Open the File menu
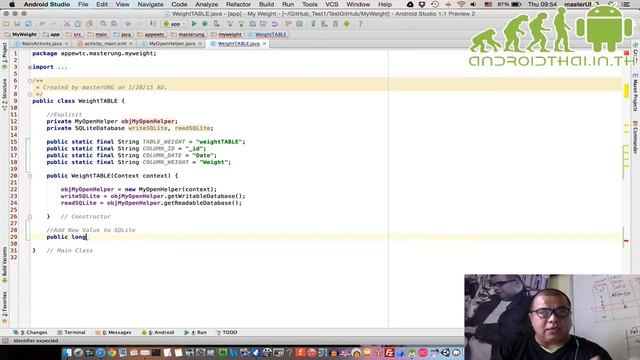 click(83, 4)
